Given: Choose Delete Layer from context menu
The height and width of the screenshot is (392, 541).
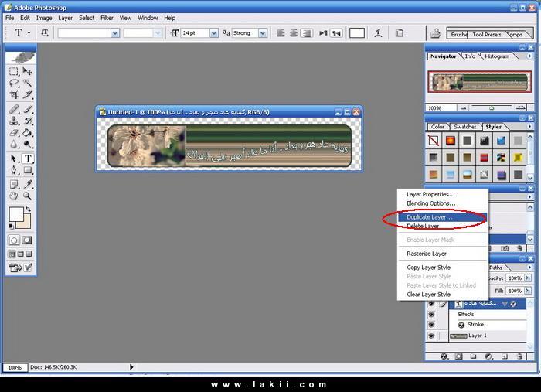Looking at the screenshot, I should [443, 226].
